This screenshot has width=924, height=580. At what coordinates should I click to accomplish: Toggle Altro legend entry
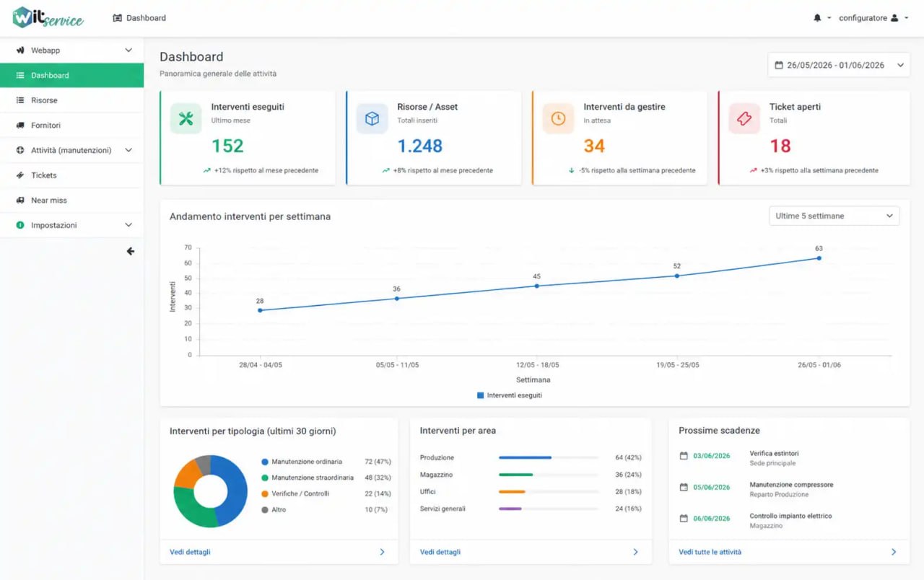pyautogui.click(x=274, y=509)
